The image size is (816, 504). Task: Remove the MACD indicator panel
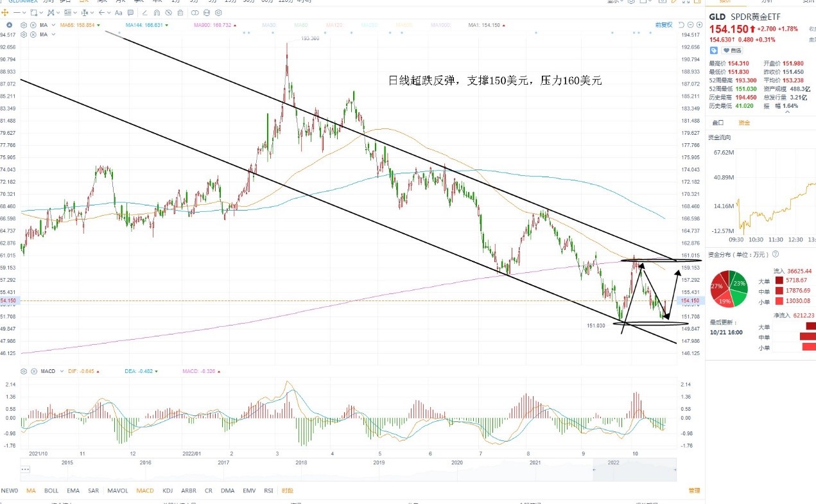[x=34, y=371]
